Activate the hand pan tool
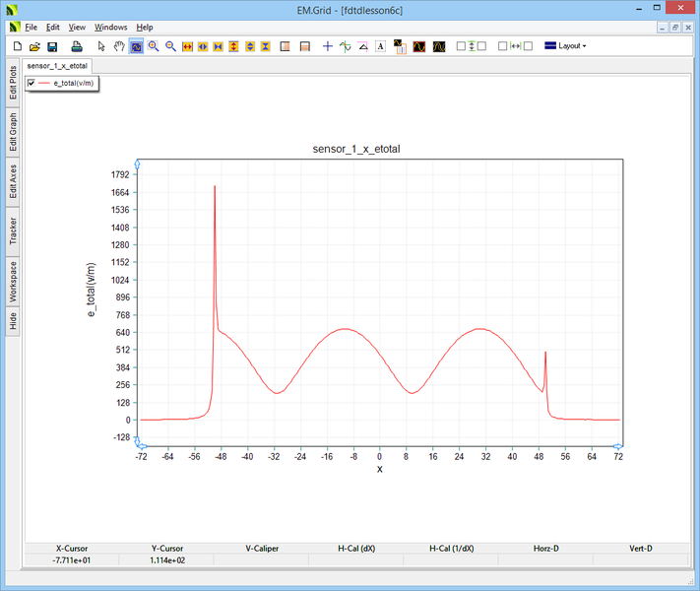The image size is (700, 591). [x=117, y=46]
